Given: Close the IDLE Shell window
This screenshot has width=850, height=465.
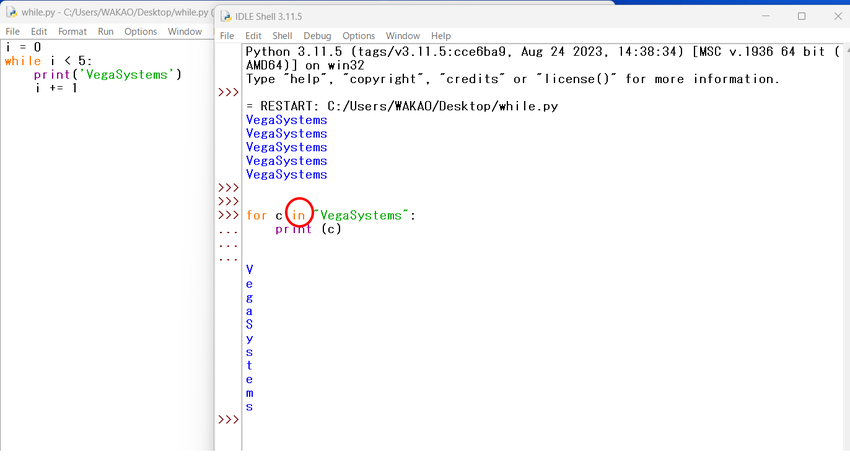Looking at the screenshot, I should click(x=838, y=16).
